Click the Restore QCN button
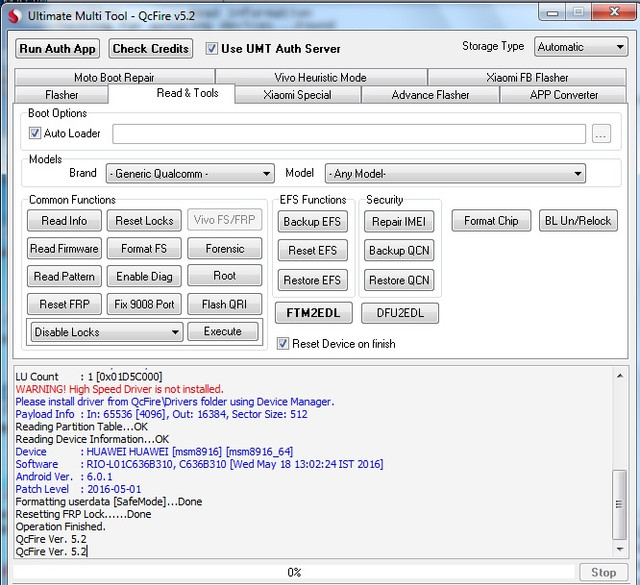Screen dimensions: 640x585 pos(399,280)
